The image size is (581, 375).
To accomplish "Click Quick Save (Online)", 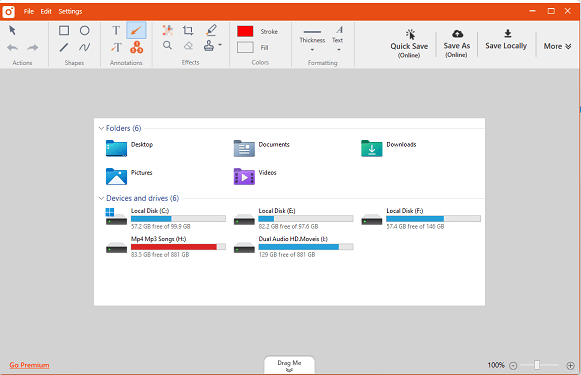I will pos(409,44).
